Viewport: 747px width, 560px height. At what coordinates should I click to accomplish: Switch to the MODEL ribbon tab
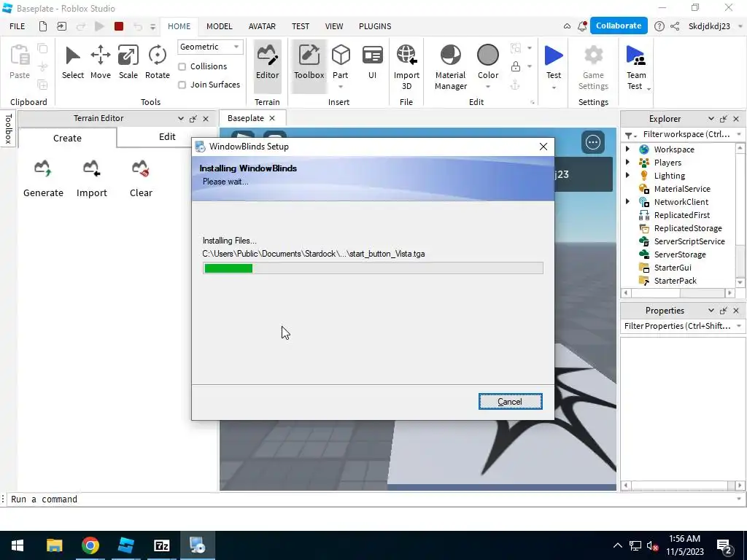219,26
